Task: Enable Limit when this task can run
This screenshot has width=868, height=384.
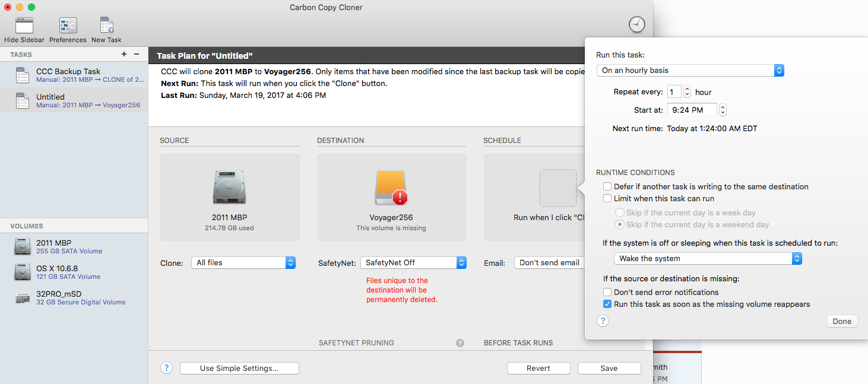Action: (607, 198)
